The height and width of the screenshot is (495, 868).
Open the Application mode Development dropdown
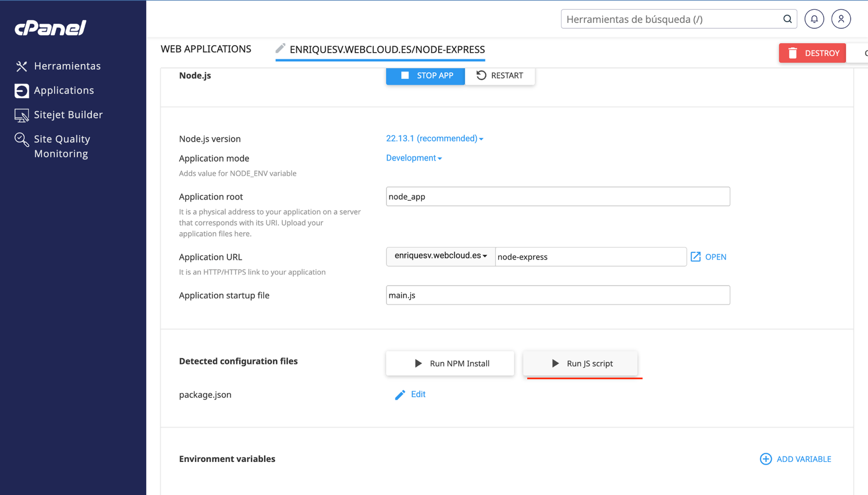point(413,158)
